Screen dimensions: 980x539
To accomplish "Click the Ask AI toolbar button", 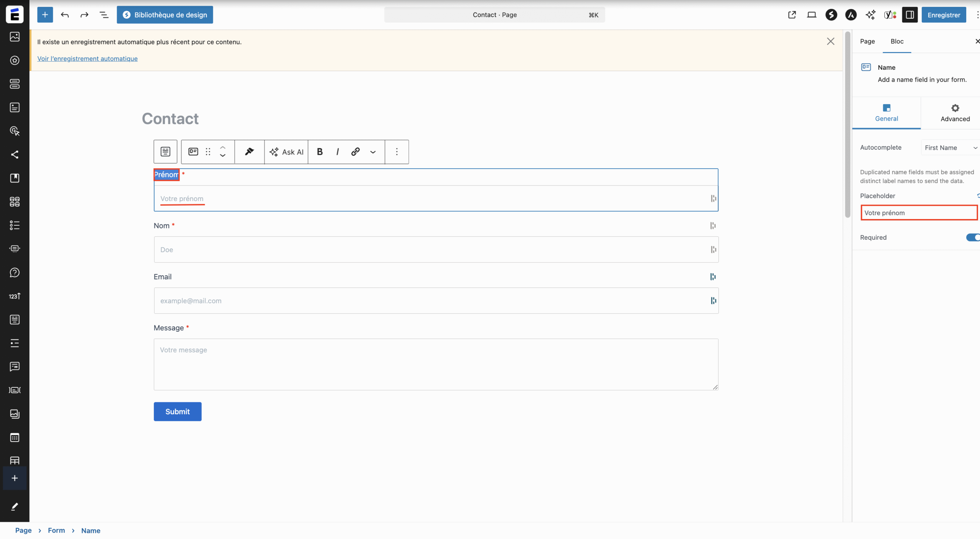I will 286,152.
